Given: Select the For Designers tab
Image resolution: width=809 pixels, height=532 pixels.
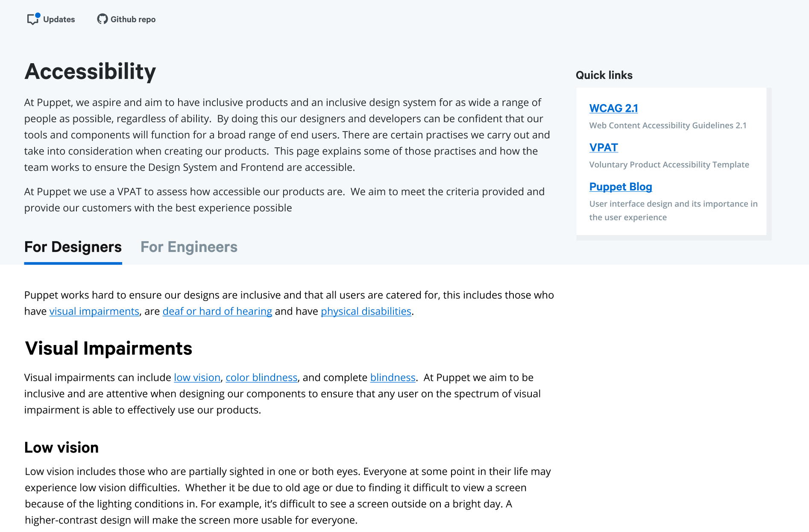Looking at the screenshot, I should pyautogui.click(x=73, y=247).
